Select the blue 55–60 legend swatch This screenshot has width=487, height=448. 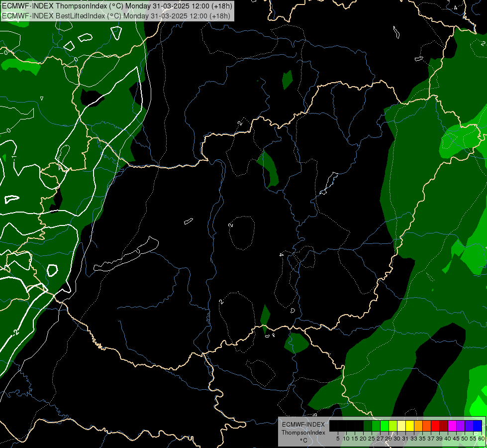pos(478,426)
